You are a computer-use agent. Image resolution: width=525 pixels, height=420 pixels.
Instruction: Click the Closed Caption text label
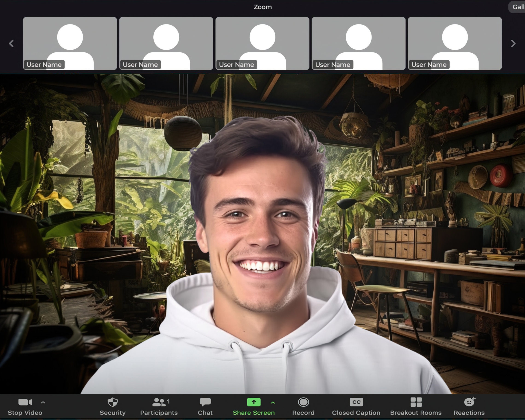pyautogui.click(x=356, y=413)
